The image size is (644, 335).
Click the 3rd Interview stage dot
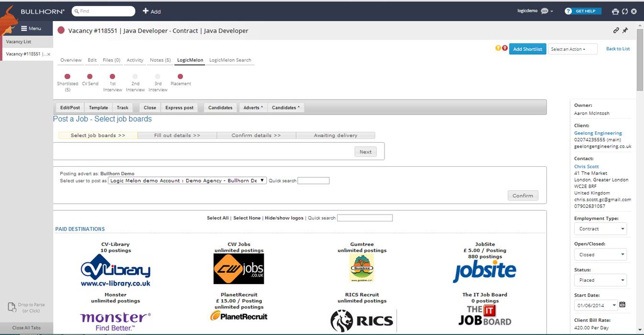158,76
